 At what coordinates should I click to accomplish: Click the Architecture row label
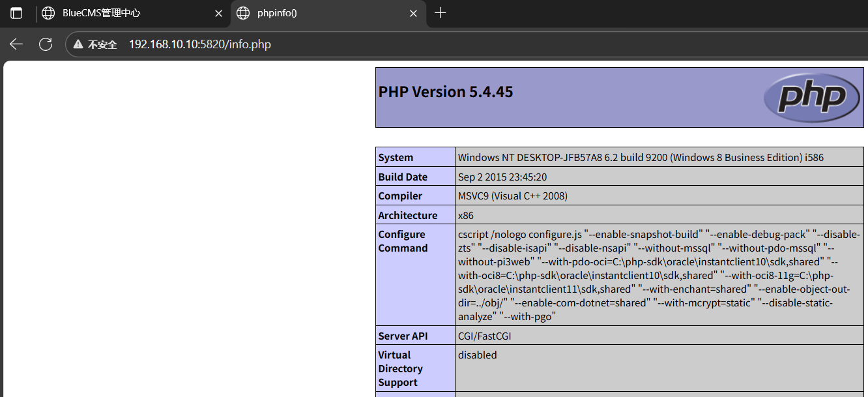[x=407, y=215]
